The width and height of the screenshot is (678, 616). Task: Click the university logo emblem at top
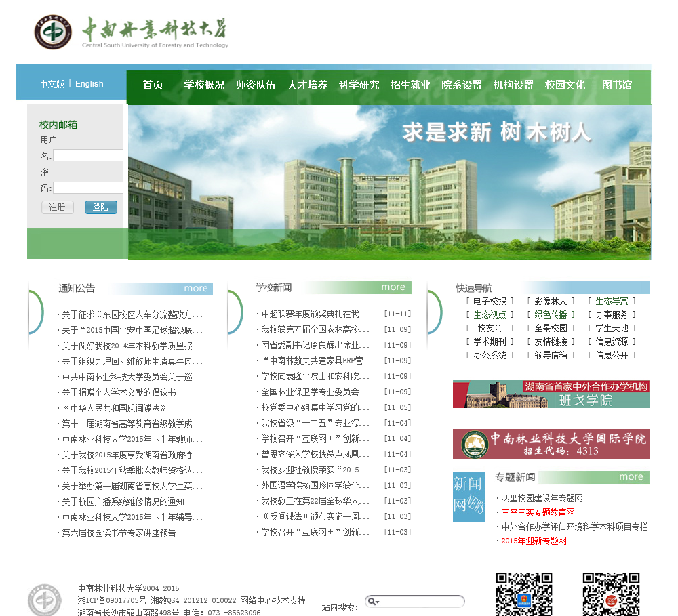[x=53, y=32]
